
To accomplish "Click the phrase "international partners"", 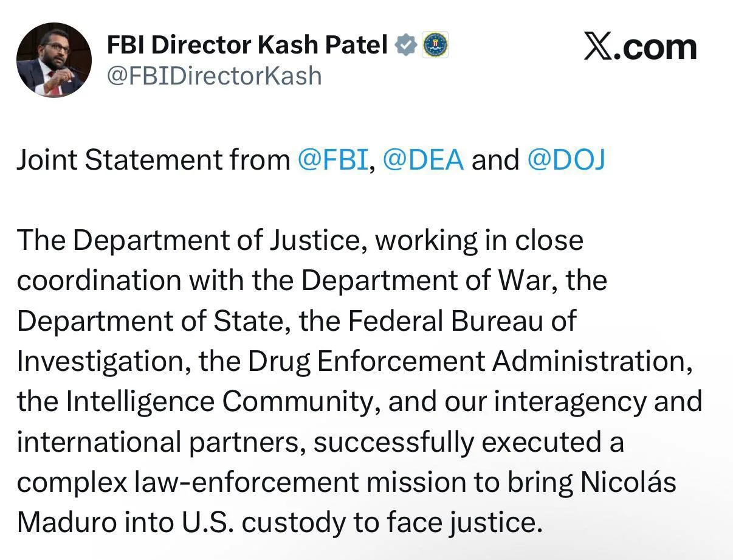I will (x=159, y=442).
